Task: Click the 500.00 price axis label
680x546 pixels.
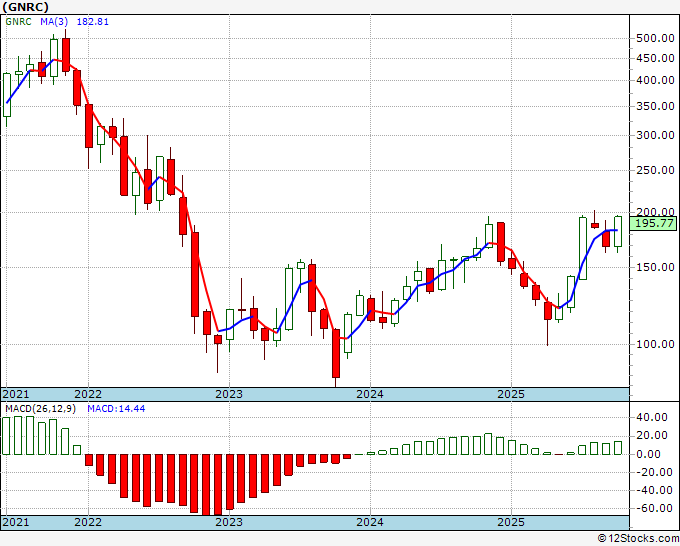Action: (x=655, y=39)
